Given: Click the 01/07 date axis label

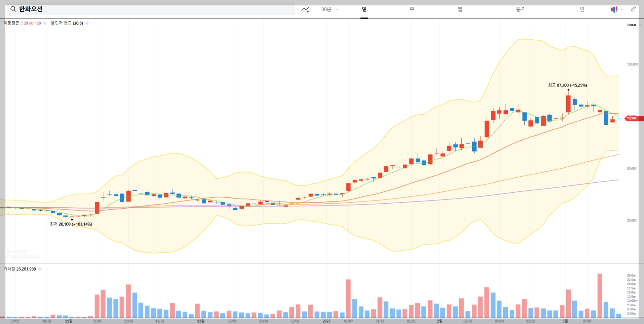Looking at the screenshot, I should pos(348,321).
